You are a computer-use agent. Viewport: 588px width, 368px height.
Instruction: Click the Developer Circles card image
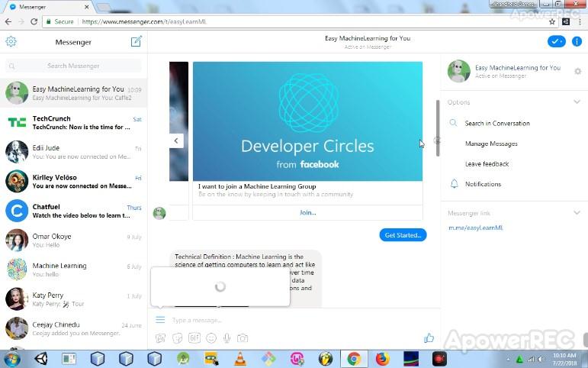(x=307, y=121)
